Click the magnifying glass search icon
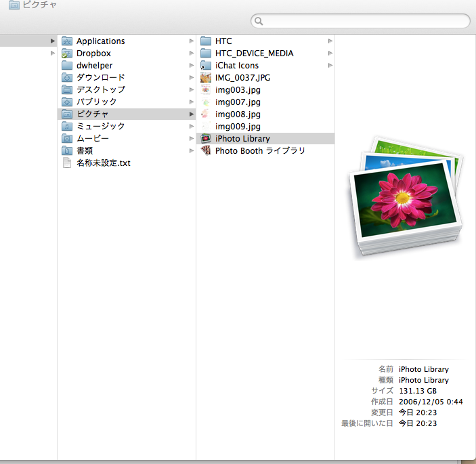 (259, 21)
